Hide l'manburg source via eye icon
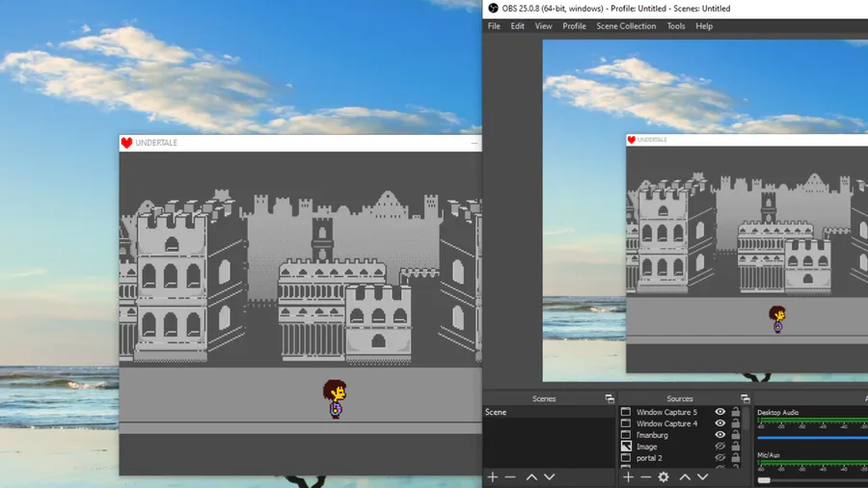Screen dimensions: 868x488 pyautogui.click(x=719, y=435)
